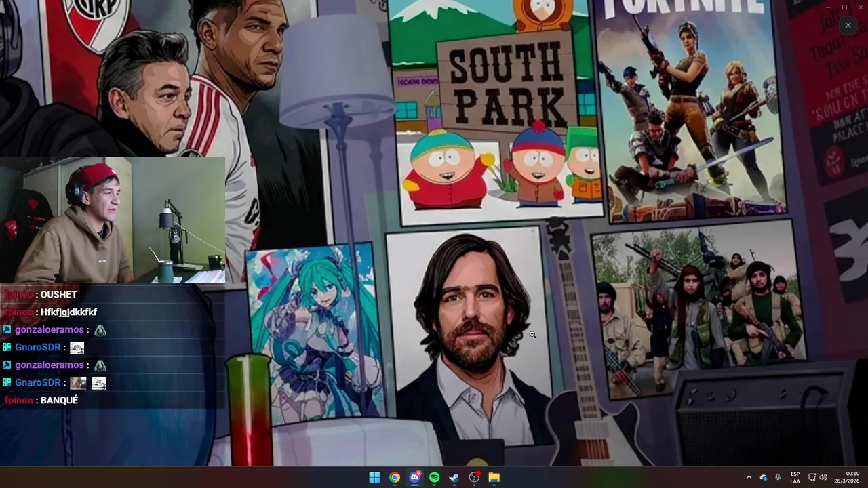
Task: Click the first gonzaloeramos chat username
Action: click(50, 329)
